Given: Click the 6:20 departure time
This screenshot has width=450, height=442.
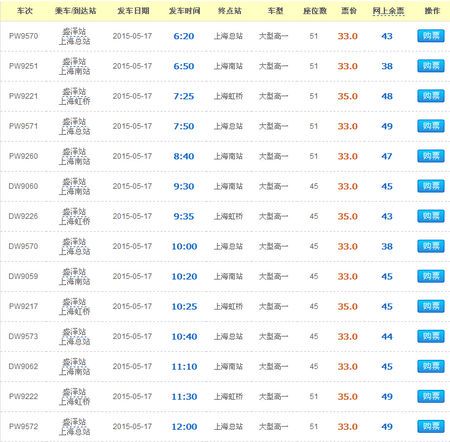Looking at the screenshot, I should [184, 36].
